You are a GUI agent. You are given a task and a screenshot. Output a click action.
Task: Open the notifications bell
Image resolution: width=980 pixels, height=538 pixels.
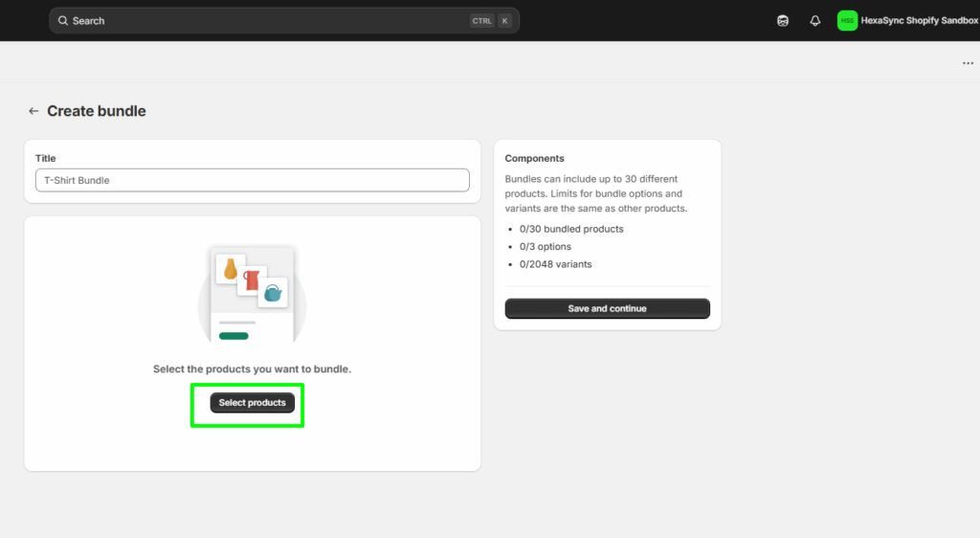pos(815,21)
